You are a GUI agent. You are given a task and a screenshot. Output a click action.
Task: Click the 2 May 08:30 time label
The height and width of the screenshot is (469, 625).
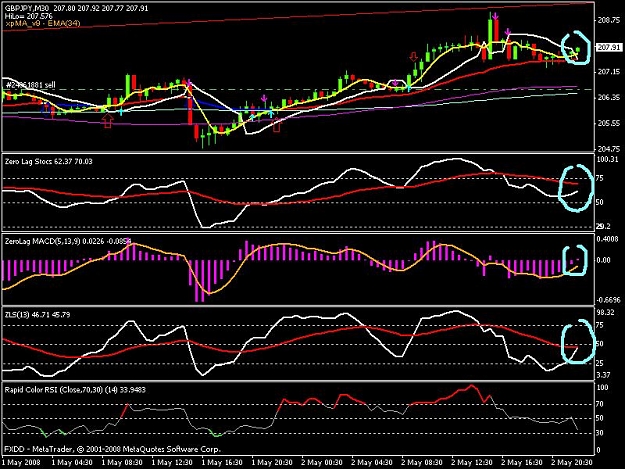tap(422, 463)
